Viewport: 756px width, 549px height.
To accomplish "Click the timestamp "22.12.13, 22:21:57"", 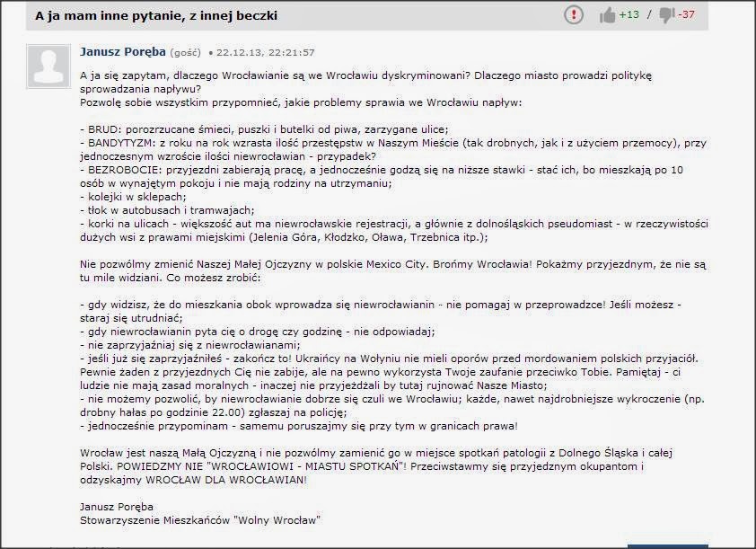I will pos(265,53).
